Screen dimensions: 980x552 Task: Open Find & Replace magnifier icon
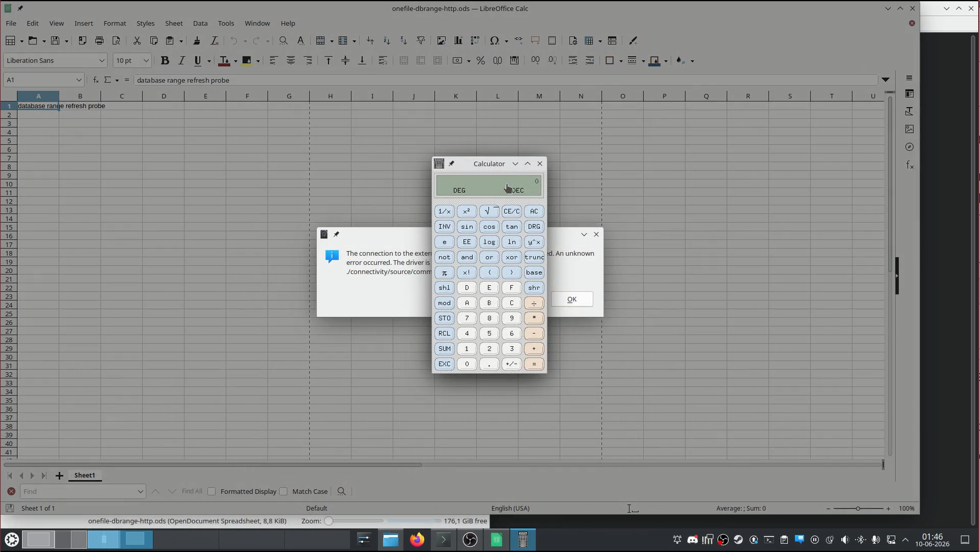pyautogui.click(x=283, y=40)
